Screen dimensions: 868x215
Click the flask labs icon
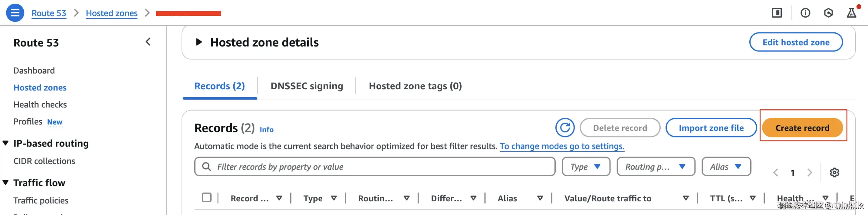point(851,13)
